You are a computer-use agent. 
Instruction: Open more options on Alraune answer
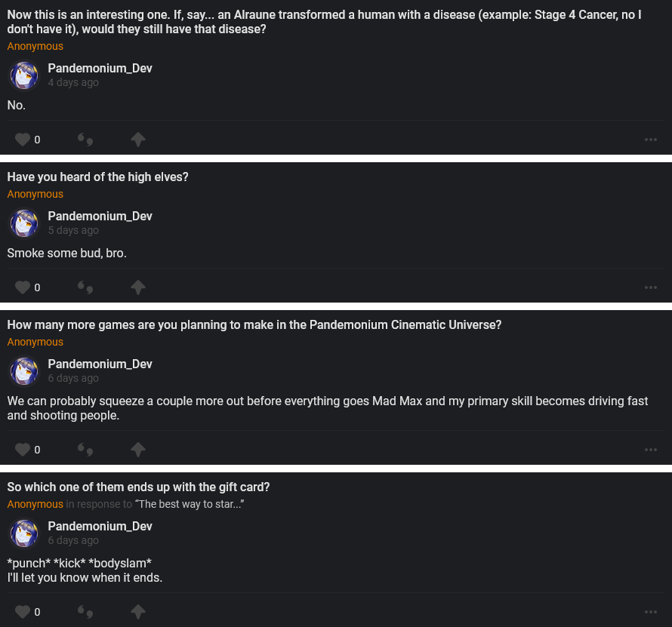[651, 140]
